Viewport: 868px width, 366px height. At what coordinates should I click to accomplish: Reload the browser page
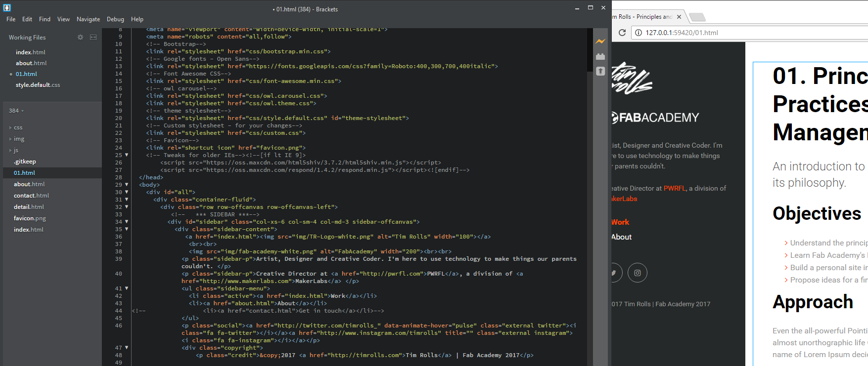click(x=622, y=33)
